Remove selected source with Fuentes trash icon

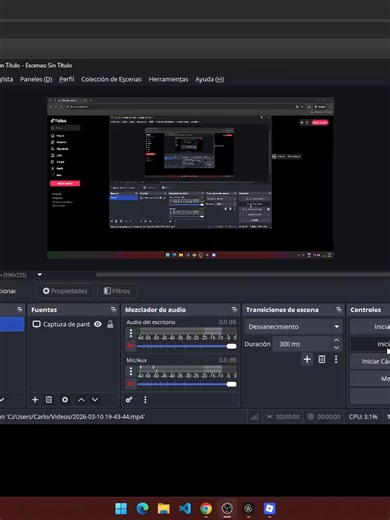coord(49,399)
